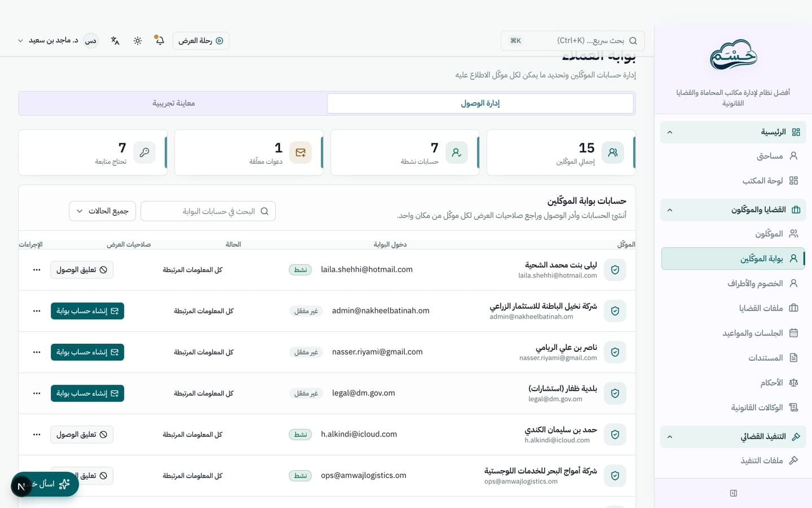Open more actions for laila.shehhi row
The width and height of the screenshot is (812, 508).
click(x=37, y=270)
